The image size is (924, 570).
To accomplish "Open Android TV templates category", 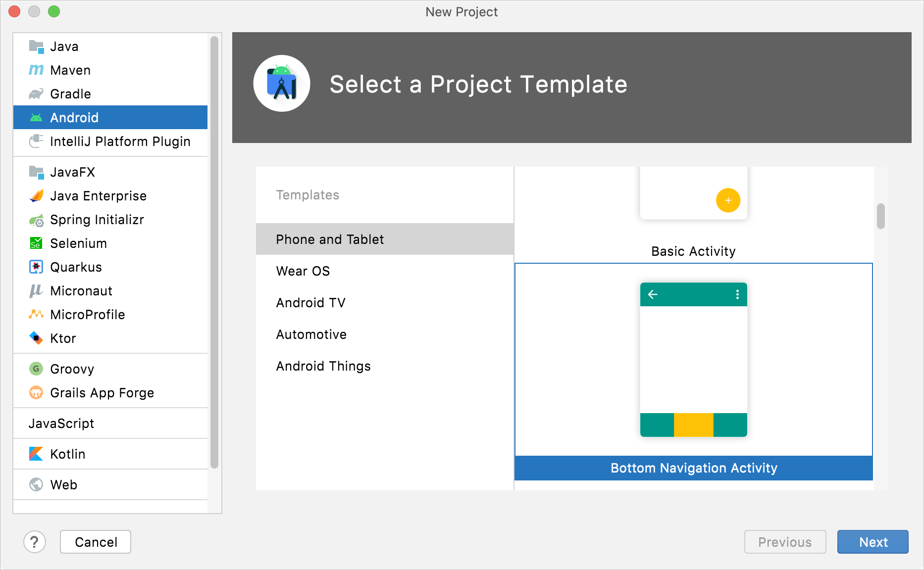I will [385, 303].
